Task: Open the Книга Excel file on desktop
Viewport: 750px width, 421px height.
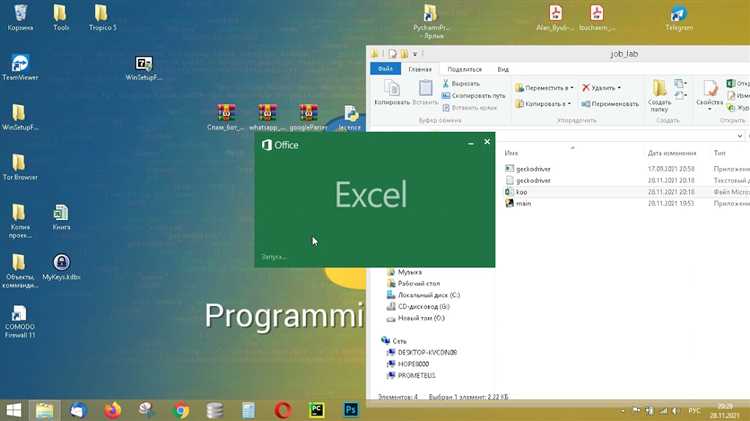Action: click(61, 217)
